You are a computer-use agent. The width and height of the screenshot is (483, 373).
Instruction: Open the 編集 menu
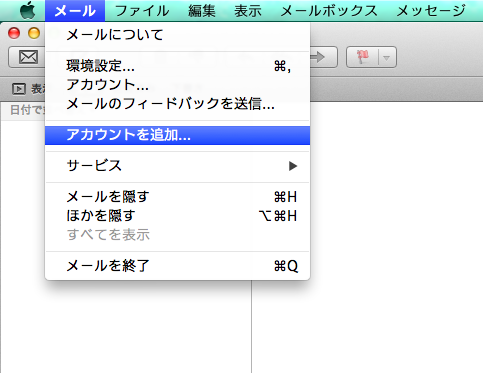pos(202,11)
